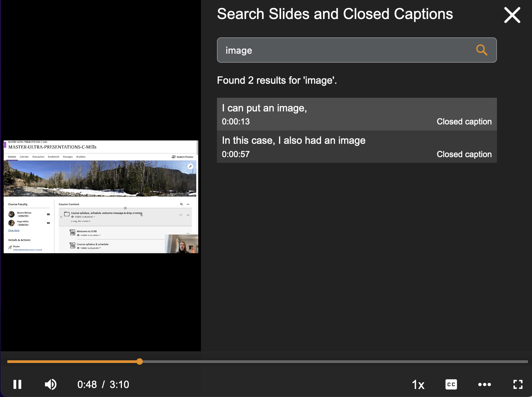532x397 pixels.
Task: Click the webcam presenter thumbnail in video
Action: [182, 244]
